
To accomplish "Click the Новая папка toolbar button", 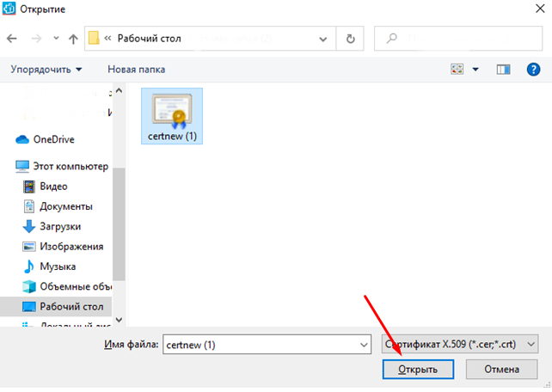I will pos(136,69).
